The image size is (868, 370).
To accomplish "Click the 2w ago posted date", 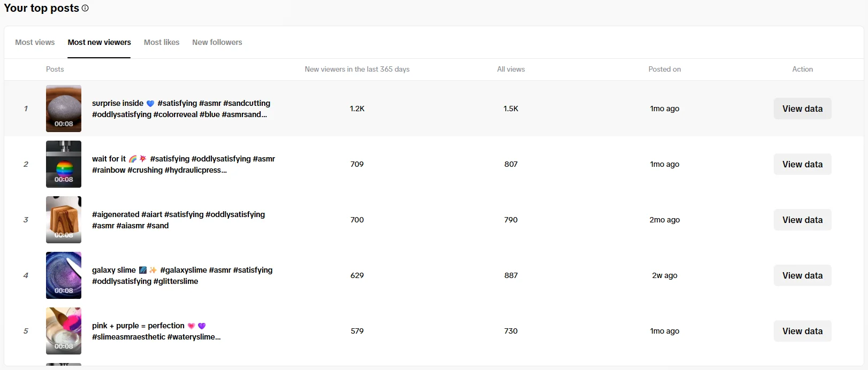I will (x=665, y=275).
